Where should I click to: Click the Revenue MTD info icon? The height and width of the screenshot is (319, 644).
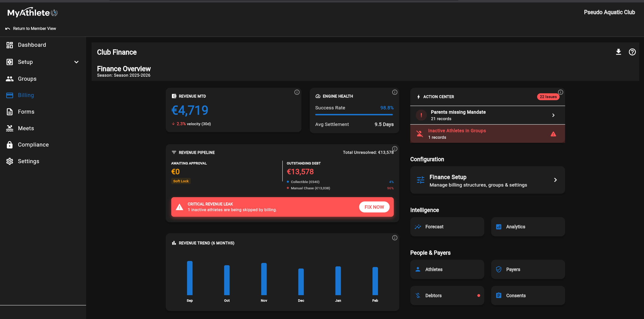coord(297,92)
